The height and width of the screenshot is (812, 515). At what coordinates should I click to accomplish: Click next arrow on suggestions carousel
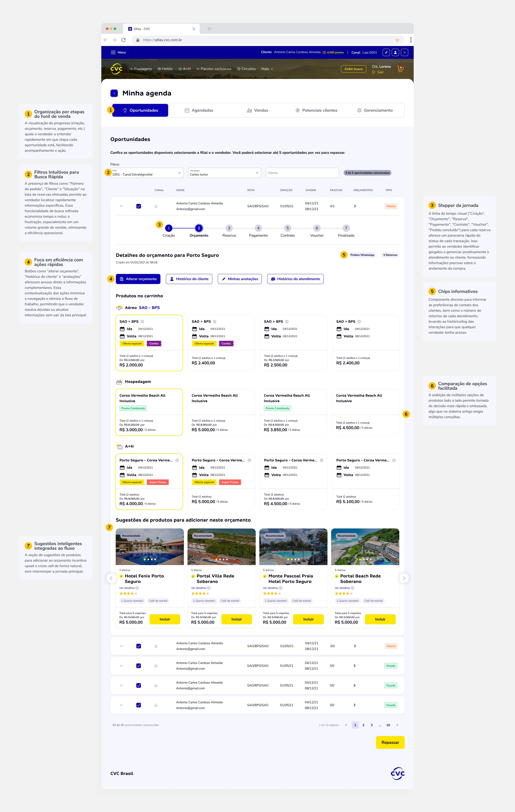pyautogui.click(x=404, y=578)
